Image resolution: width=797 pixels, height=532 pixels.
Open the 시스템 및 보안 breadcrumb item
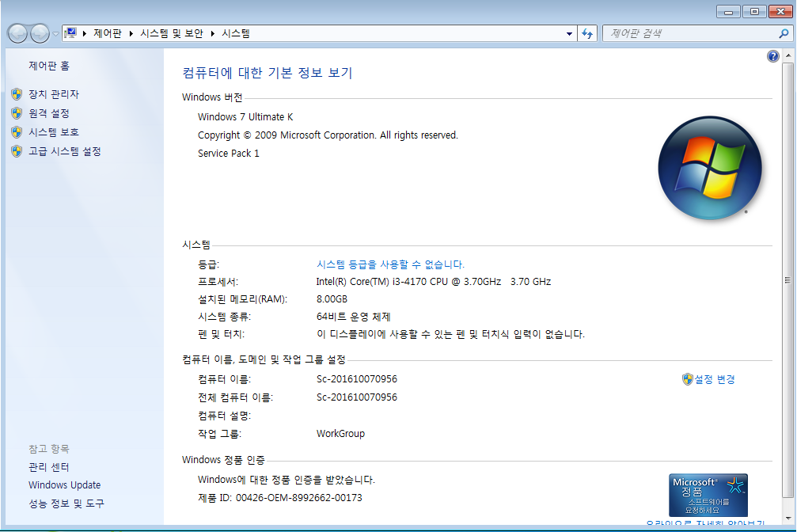[171, 33]
